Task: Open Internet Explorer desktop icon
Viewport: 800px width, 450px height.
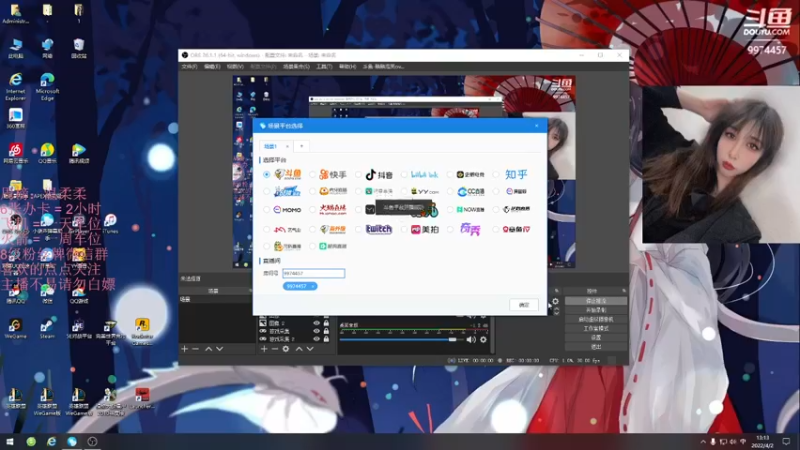Action: (x=16, y=86)
